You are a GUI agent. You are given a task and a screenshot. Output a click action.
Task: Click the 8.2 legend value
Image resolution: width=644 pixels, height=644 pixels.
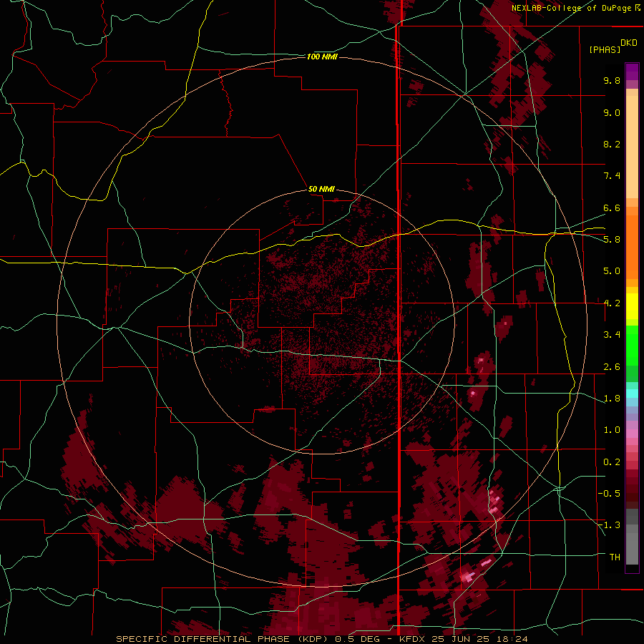(x=612, y=144)
